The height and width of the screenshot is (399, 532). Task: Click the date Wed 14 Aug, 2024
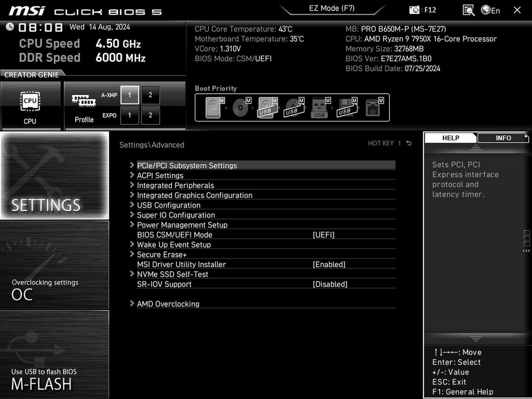100,27
